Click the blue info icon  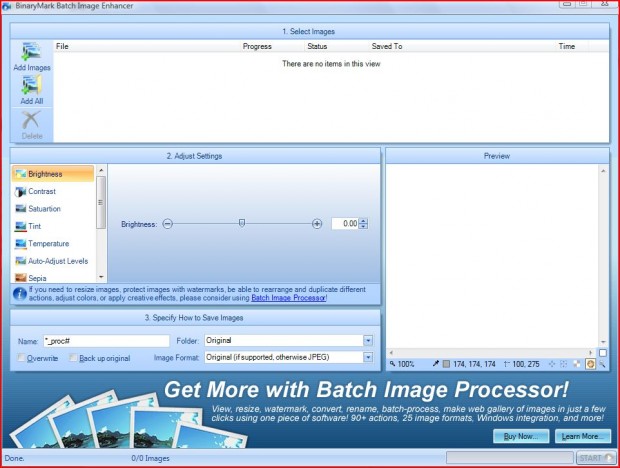pos(20,294)
